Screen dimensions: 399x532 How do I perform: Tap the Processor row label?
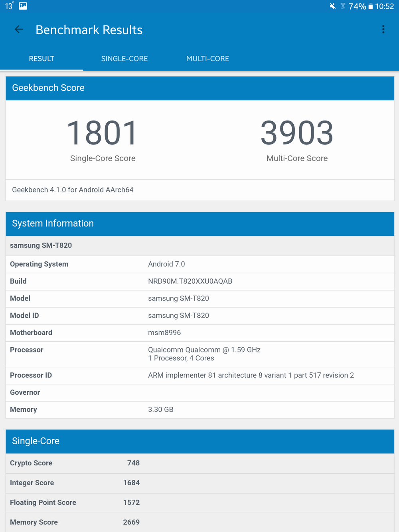click(x=27, y=350)
